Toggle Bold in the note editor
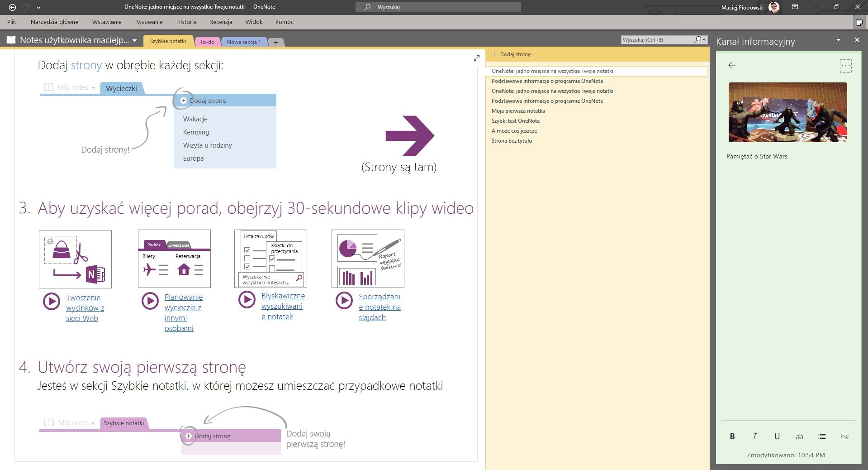The height and width of the screenshot is (470, 868). [x=732, y=436]
